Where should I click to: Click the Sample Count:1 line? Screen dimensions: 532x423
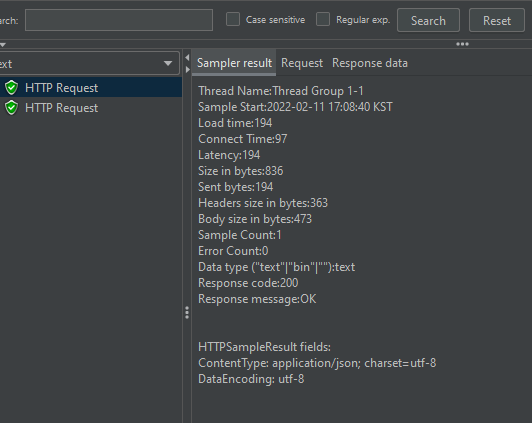coord(240,235)
